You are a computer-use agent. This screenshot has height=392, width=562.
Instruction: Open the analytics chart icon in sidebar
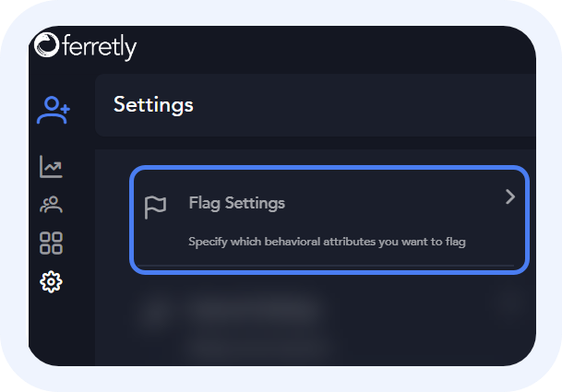click(52, 167)
